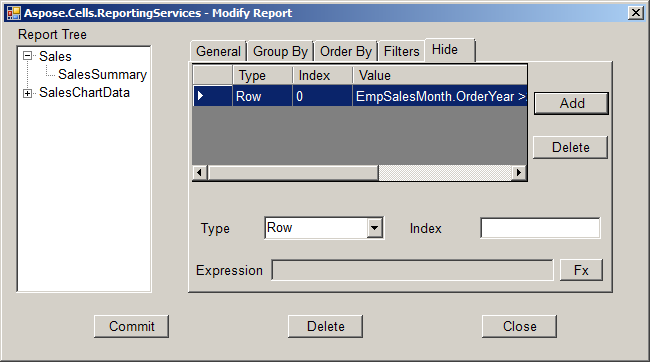Viewport: 650px width, 362px height.
Task: Click the index cell showing 0
Action: click(323, 96)
